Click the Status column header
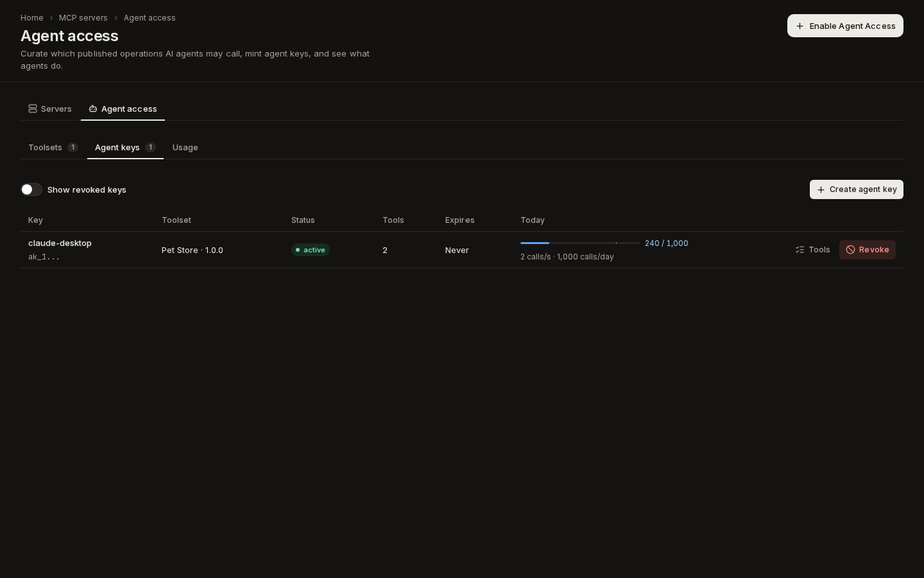The image size is (924, 578). click(x=303, y=220)
